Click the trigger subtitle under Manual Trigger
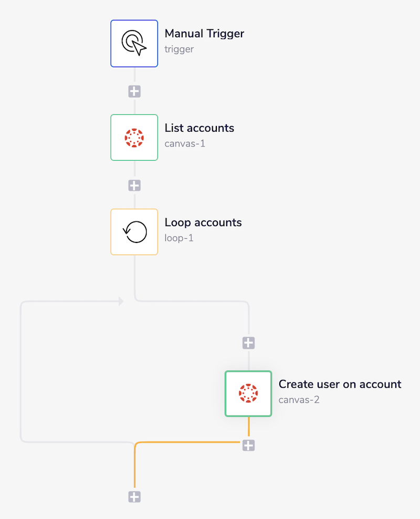Viewport: 420px width, 519px height. (179, 49)
